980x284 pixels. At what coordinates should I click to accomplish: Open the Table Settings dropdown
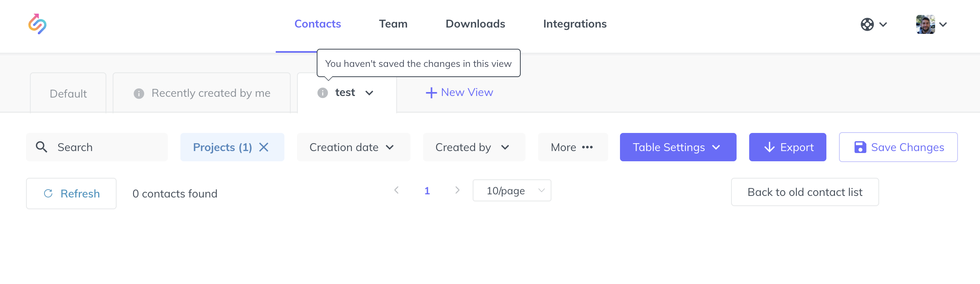coord(678,147)
